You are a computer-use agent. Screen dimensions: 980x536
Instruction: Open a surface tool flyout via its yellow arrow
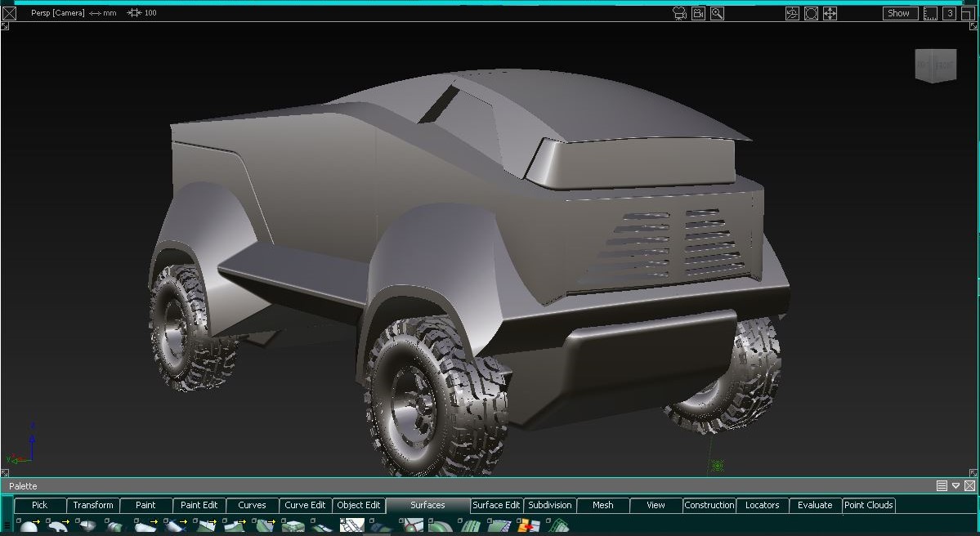tap(37, 523)
